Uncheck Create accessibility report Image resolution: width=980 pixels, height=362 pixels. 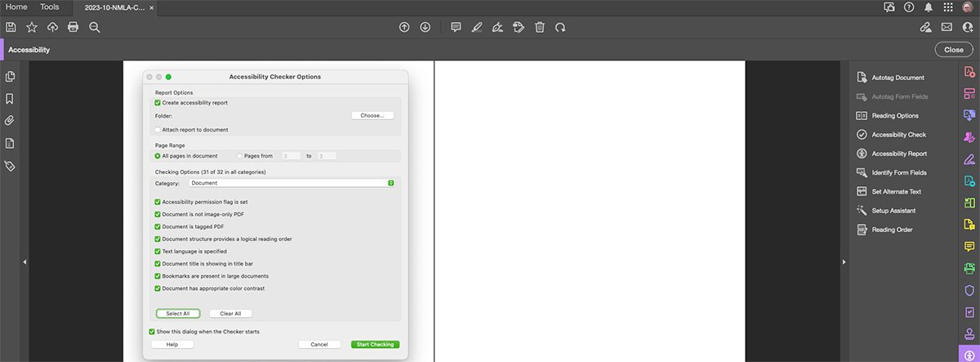point(158,103)
